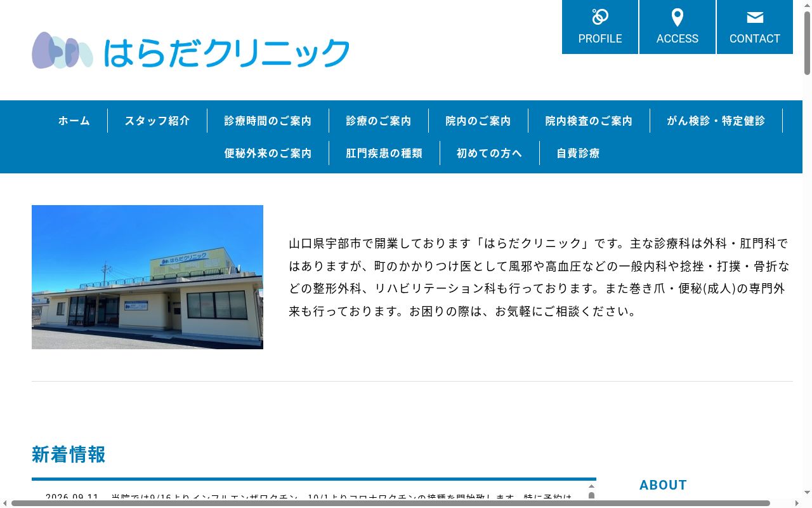
Task: Go to 診療時間のご案内 page
Action: pos(268,121)
